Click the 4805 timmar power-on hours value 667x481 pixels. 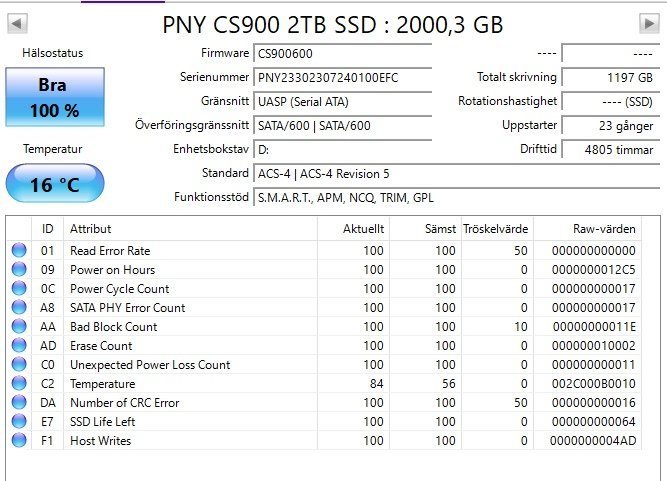click(610, 149)
